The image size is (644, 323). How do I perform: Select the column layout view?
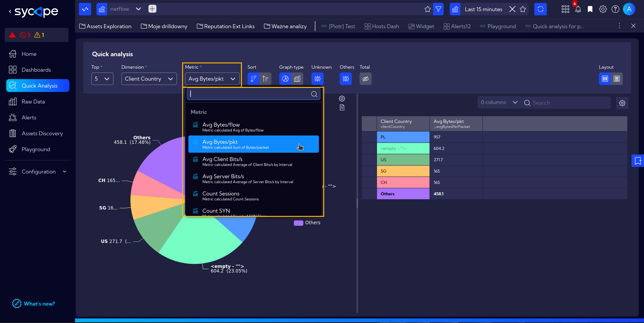click(605, 79)
